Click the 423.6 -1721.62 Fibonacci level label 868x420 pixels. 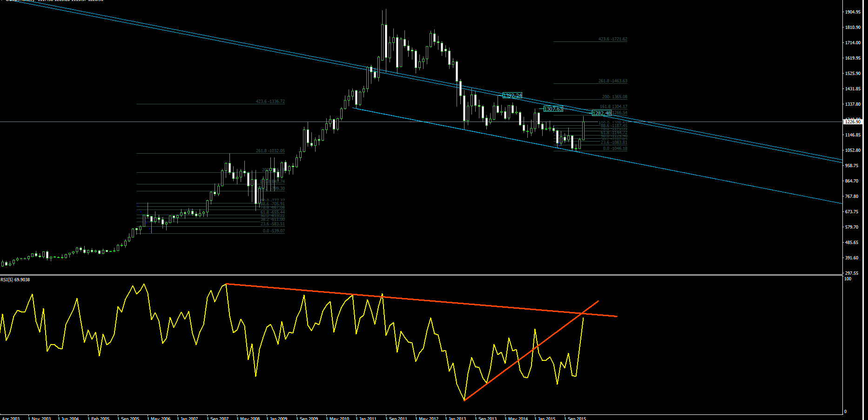612,39
